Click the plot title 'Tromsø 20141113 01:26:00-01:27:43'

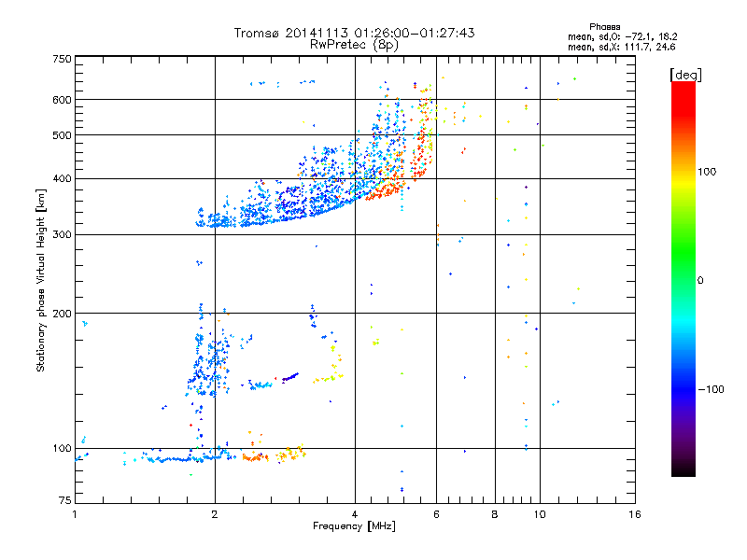[354, 33]
